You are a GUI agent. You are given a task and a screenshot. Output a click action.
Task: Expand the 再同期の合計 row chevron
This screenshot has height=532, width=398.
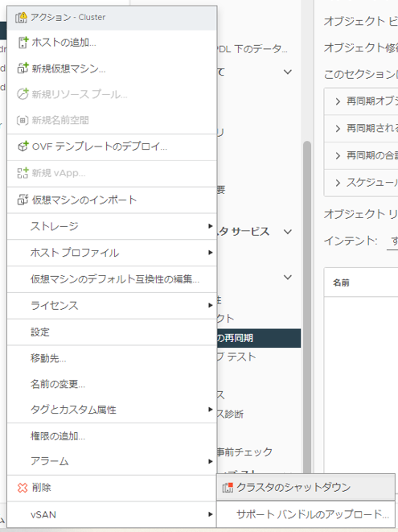coord(338,155)
